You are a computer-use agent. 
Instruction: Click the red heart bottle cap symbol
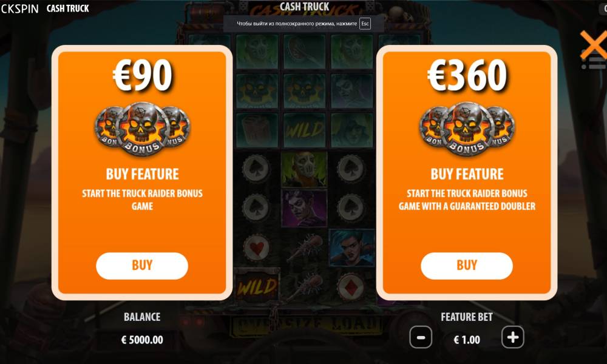256,248
